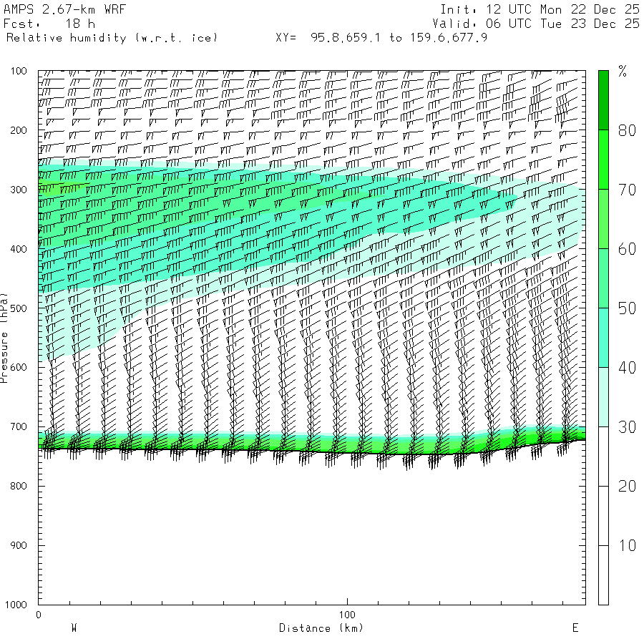Viewport: 644px width, 644px height.
Task: Click the 100 hPa pressure axis label
Action: (19, 71)
